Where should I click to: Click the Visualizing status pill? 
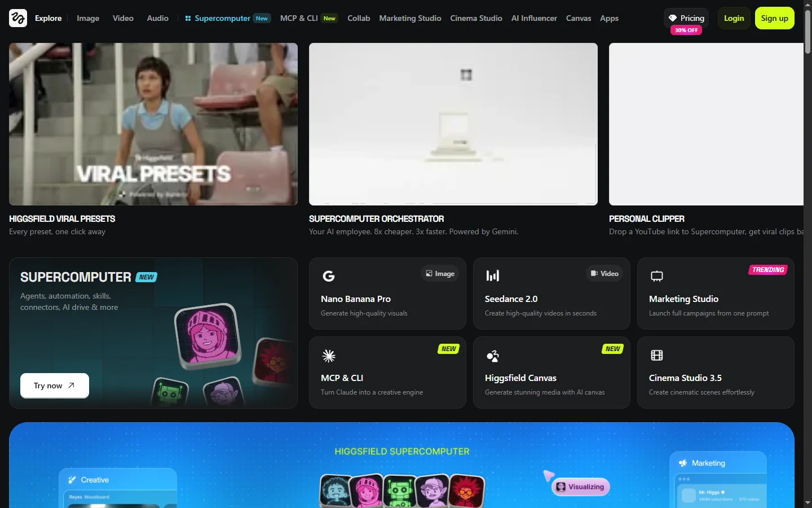(x=580, y=487)
